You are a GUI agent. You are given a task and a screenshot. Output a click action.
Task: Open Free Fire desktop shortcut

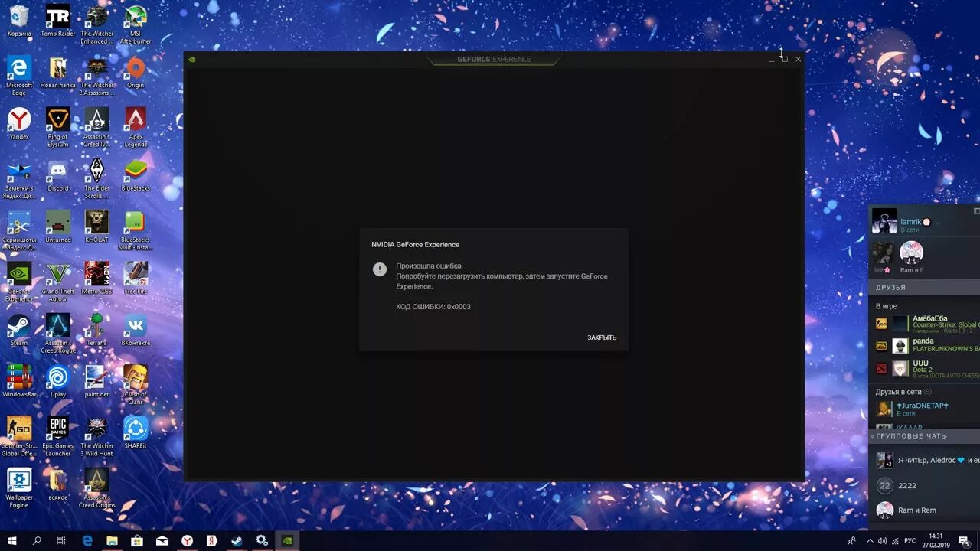pos(136,278)
